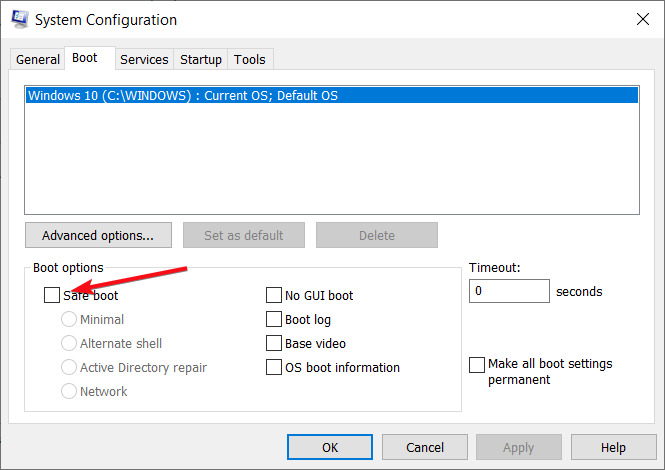The width and height of the screenshot is (665, 470).
Task: Open the Boot tab
Action: click(x=85, y=58)
